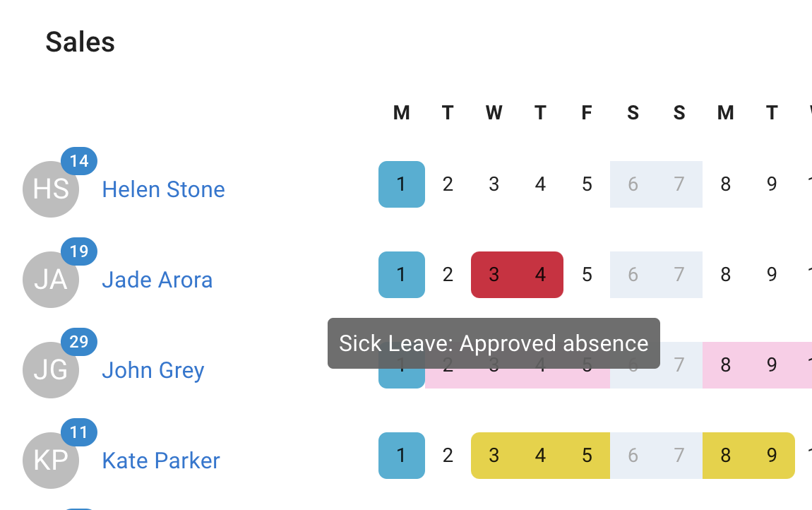Click the Sales team header
Viewport: 812px width, 510px height.
[80, 42]
